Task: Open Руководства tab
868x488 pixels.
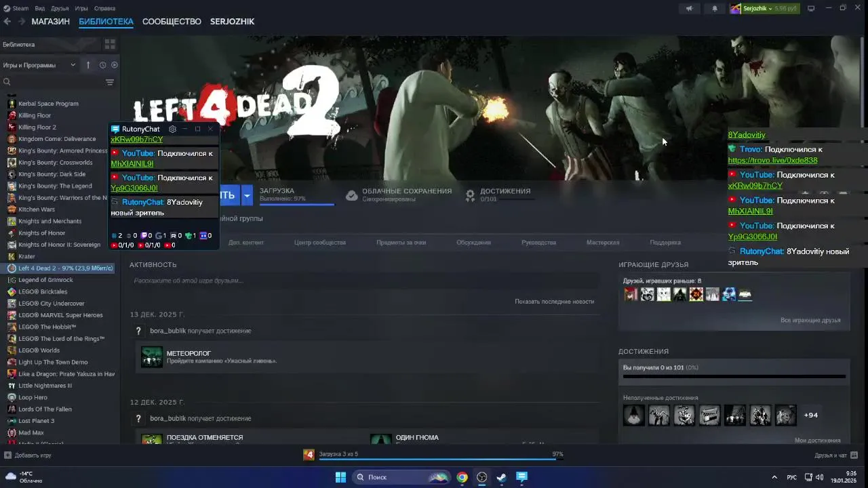Action: point(538,243)
